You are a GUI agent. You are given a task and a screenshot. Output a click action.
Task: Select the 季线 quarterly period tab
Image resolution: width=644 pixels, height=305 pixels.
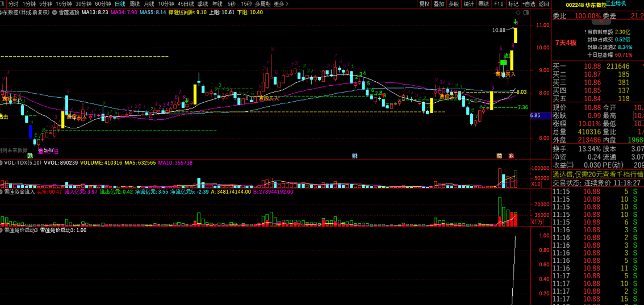(x=203, y=4)
